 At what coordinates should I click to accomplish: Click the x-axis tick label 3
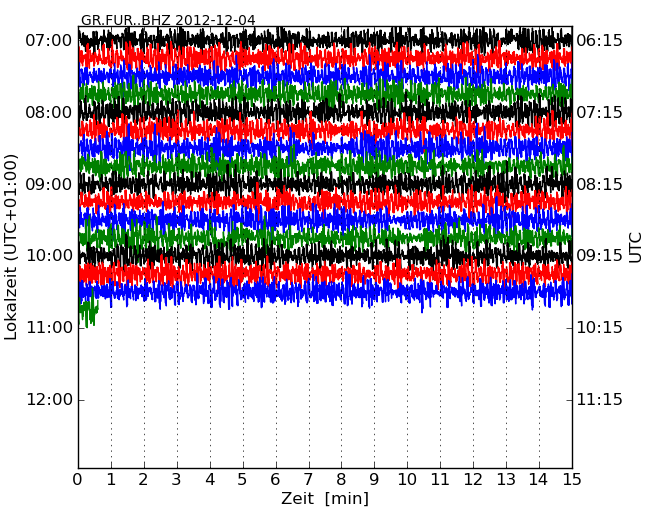[177, 480]
